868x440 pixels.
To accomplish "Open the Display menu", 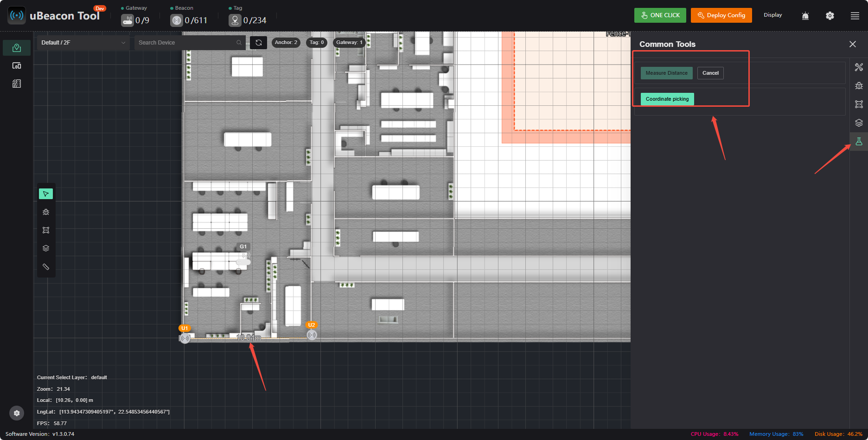I will (x=773, y=15).
